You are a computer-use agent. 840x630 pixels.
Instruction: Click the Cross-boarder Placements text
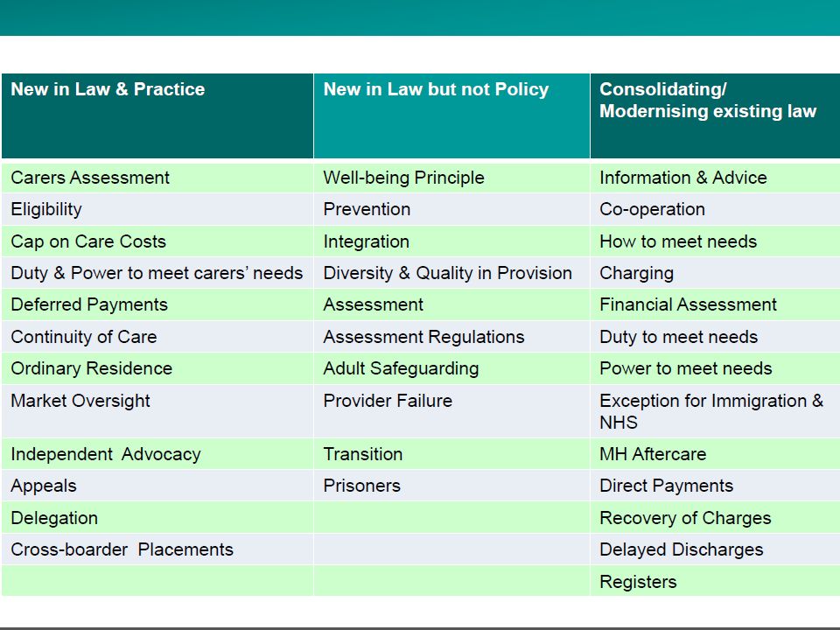click(x=122, y=549)
